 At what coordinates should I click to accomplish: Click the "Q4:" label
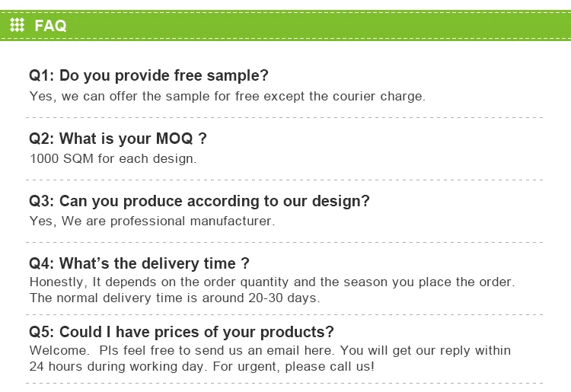click(x=42, y=263)
